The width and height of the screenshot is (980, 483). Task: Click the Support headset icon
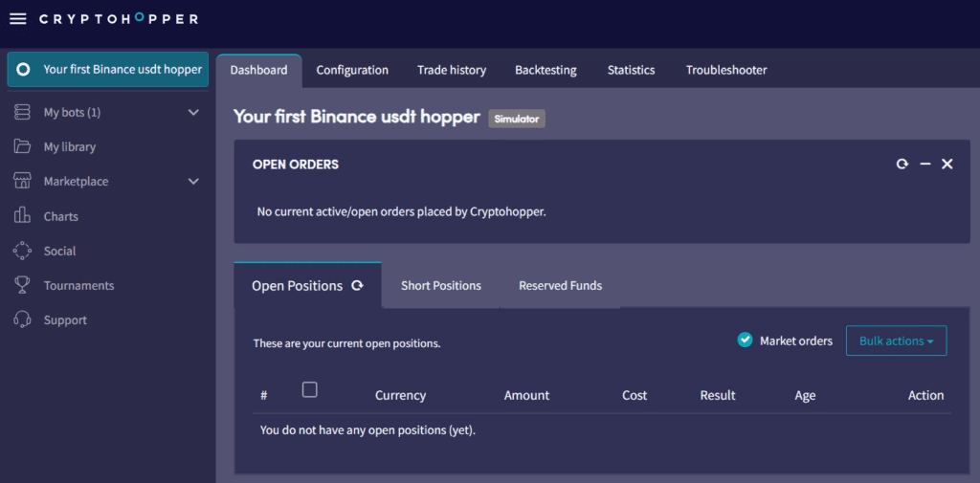click(x=22, y=319)
